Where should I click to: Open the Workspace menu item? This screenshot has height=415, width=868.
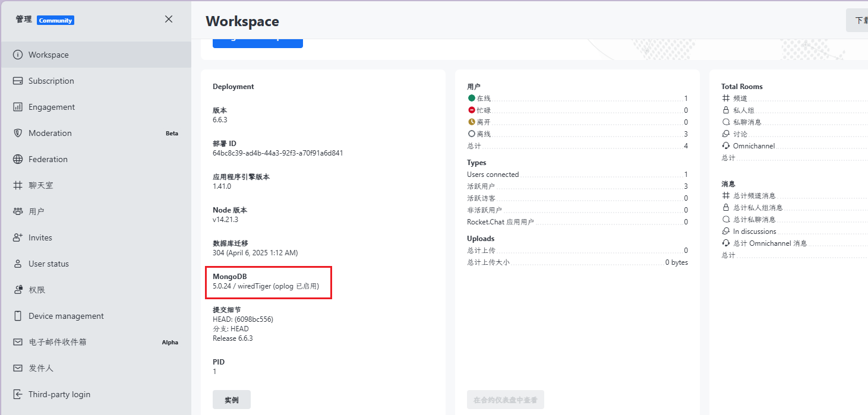click(96, 55)
